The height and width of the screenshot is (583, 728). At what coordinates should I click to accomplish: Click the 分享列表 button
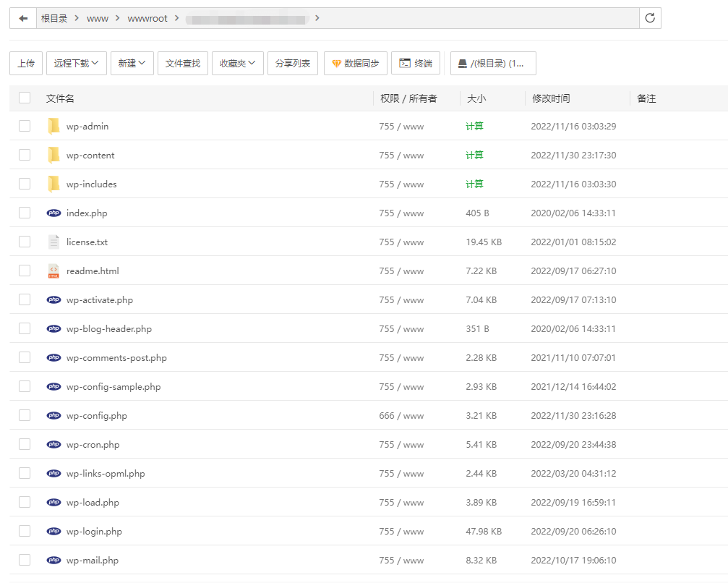(293, 63)
